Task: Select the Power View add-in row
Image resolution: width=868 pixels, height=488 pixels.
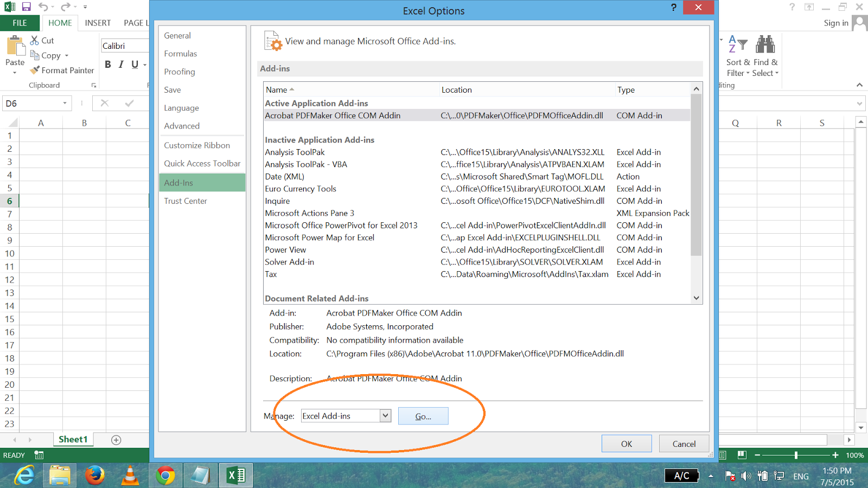Action: [x=477, y=250]
